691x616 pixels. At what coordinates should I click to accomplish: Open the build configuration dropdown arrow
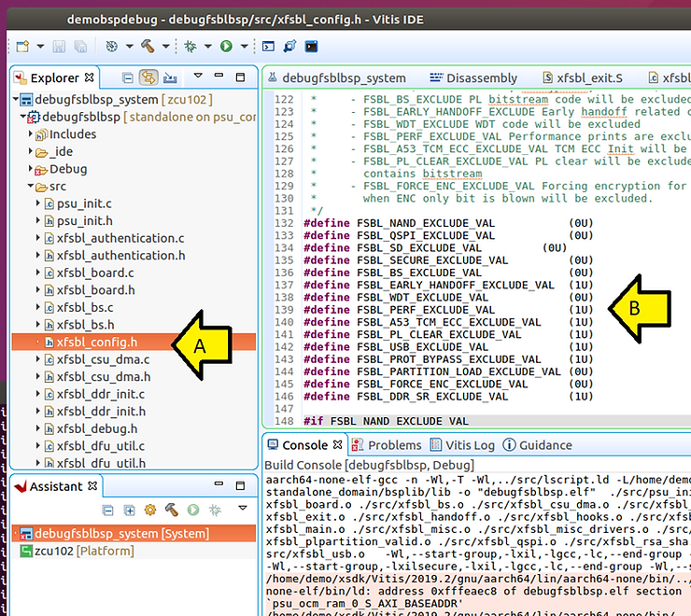click(x=130, y=46)
